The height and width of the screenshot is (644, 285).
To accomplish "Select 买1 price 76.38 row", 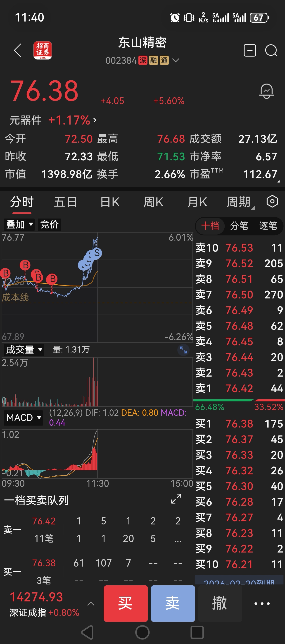I will click(x=239, y=424).
